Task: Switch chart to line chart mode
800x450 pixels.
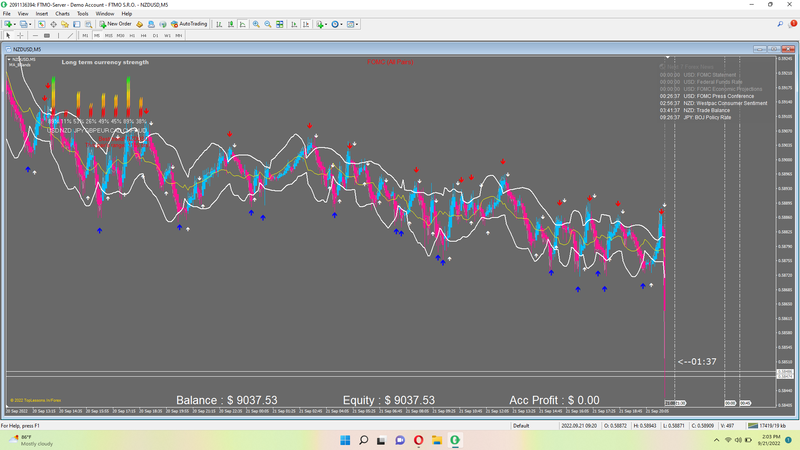Action: pos(241,23)
